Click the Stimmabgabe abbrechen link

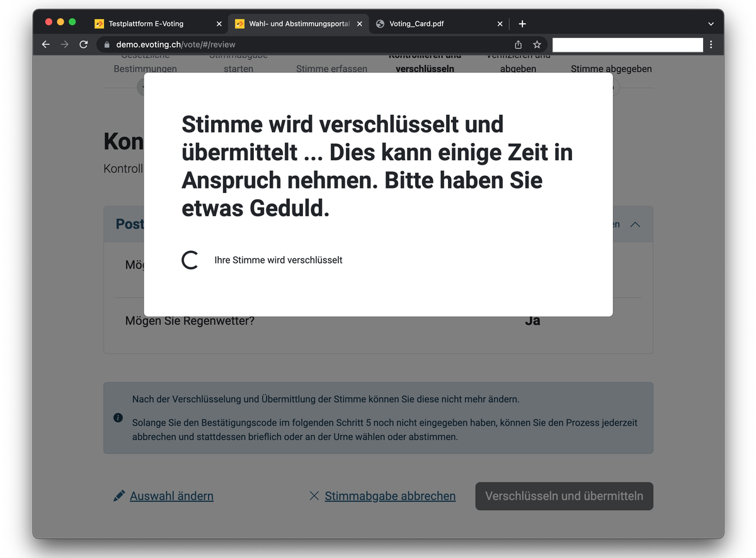(390, 496)
